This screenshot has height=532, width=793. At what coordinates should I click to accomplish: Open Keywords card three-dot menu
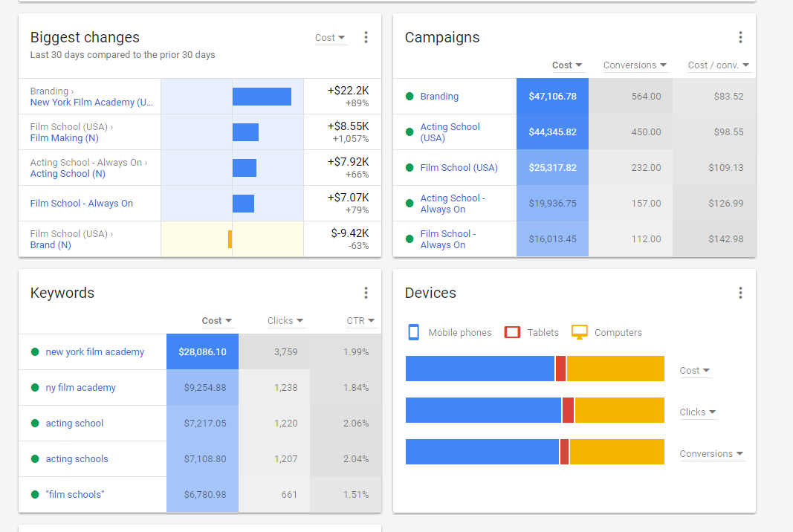pos(366,293)
